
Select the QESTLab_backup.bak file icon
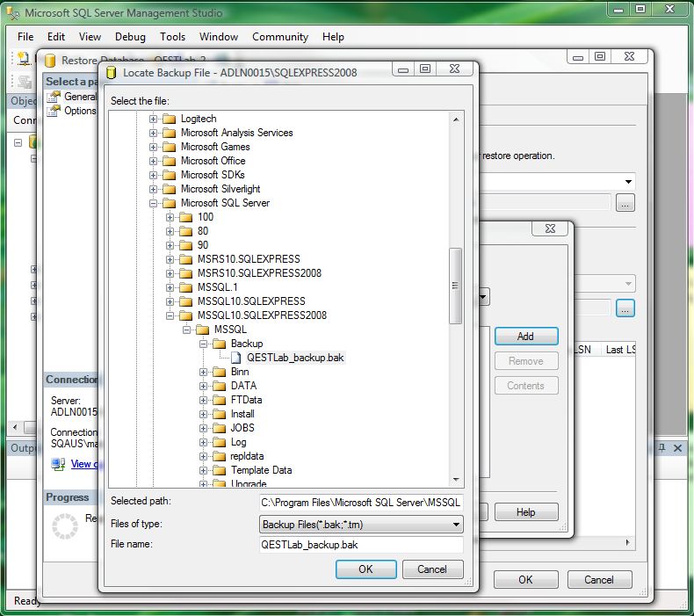[236, 358]
